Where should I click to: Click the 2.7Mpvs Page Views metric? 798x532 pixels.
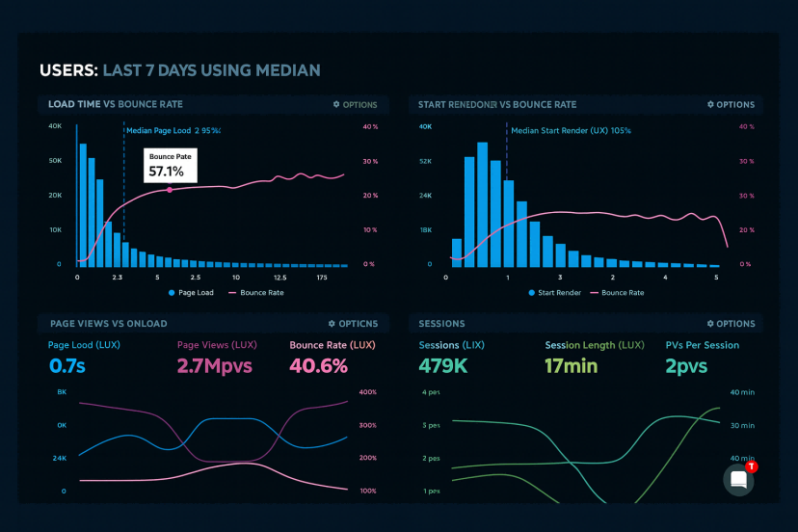pyautogui.click(x=214, y=365)
